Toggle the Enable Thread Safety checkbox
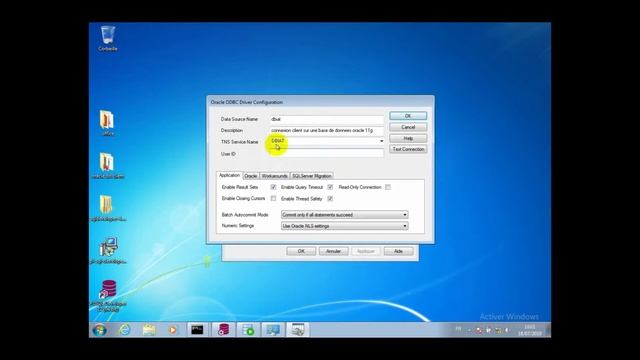The height and width of the screenshot is (360, 640). coord(330,198)
